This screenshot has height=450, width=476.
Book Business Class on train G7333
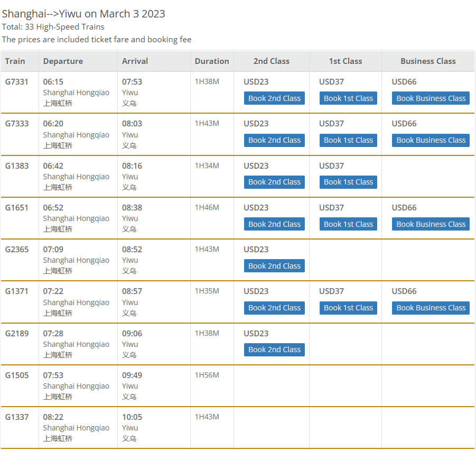coord(431,140)
